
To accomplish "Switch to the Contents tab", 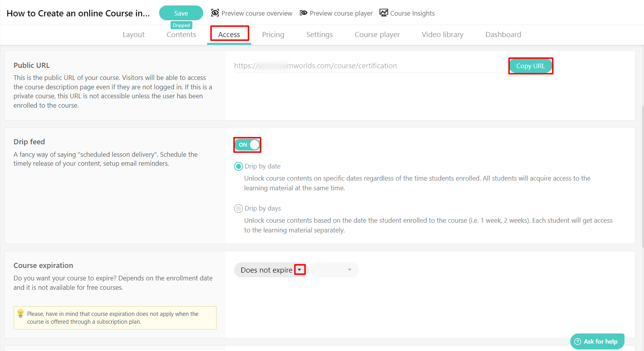I will click(181, 34).
